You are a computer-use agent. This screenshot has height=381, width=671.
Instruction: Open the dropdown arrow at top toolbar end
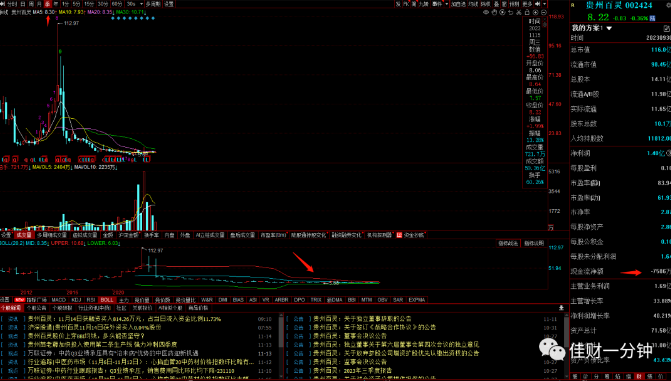(x=544, y=4)
